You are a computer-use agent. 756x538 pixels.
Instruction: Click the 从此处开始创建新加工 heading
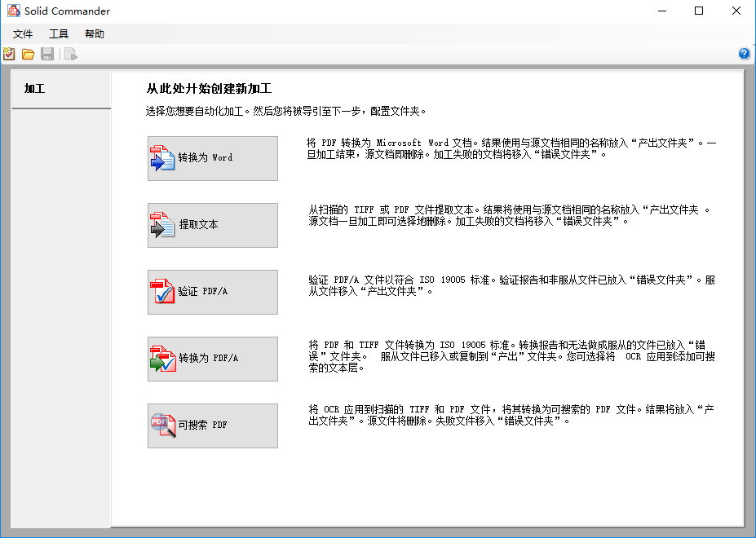point(209,89)
